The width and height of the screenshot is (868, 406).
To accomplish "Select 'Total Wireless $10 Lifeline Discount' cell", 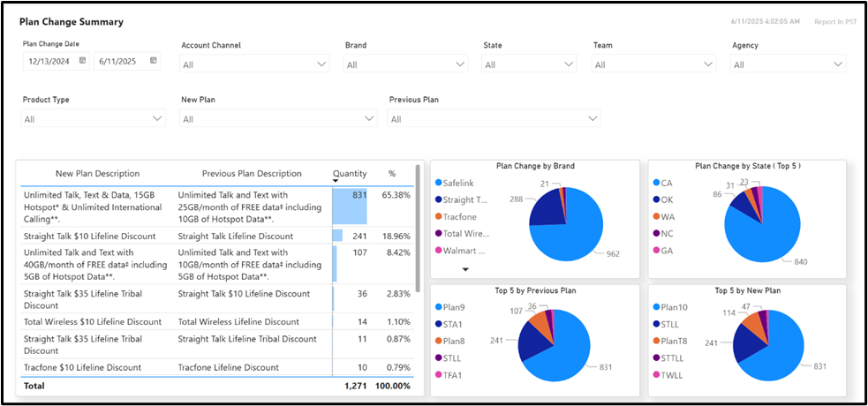I will pos(93,321).
